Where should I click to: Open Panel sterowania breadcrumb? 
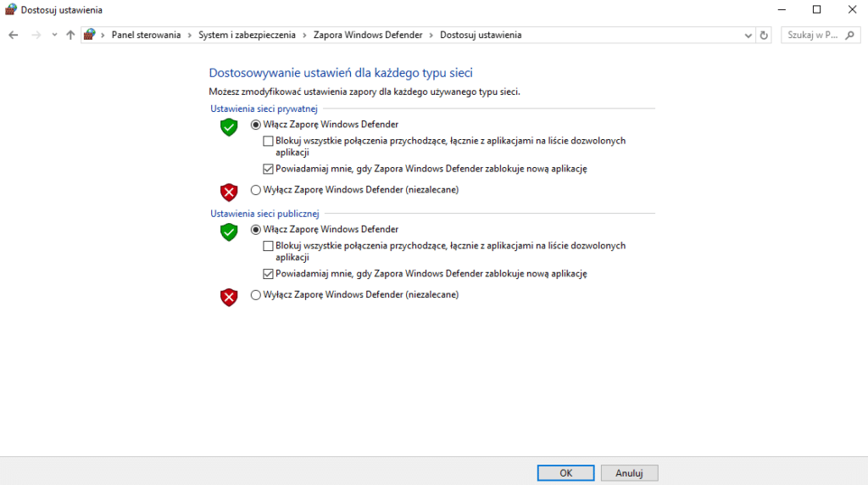146,35
